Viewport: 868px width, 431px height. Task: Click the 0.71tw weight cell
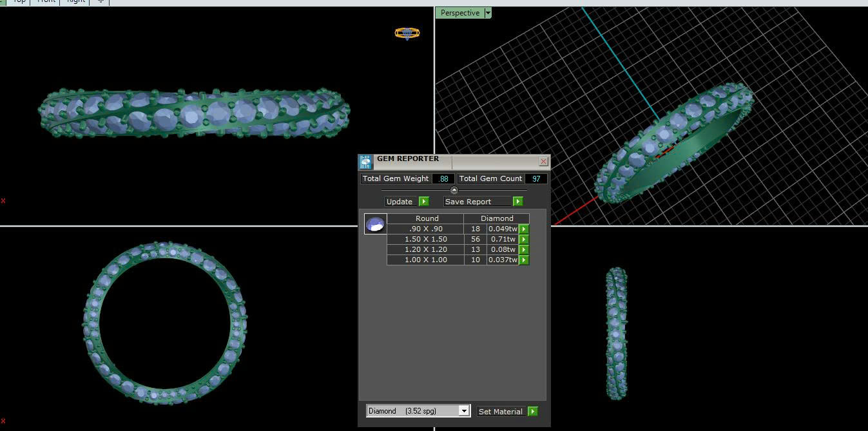pos(503,239)
